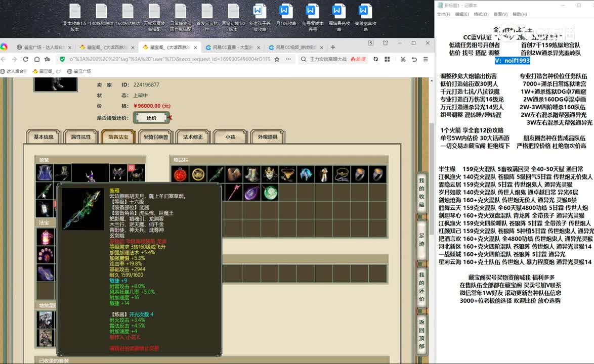Open desktop file 160炼狱总结
The width and height of the screenshot is (594, 364).
click(128, 15)
